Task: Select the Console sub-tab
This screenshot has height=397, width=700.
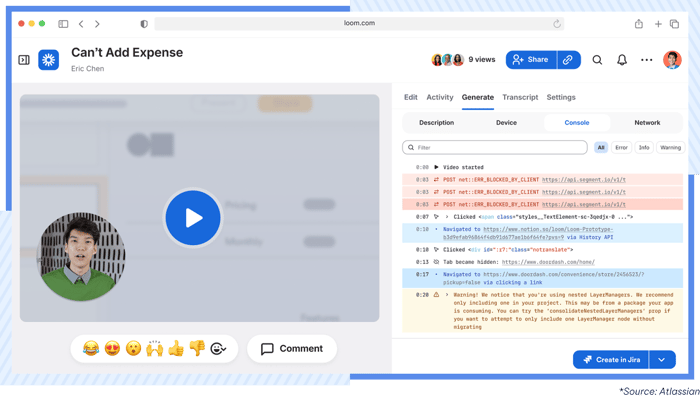Action: coord(577,123)
